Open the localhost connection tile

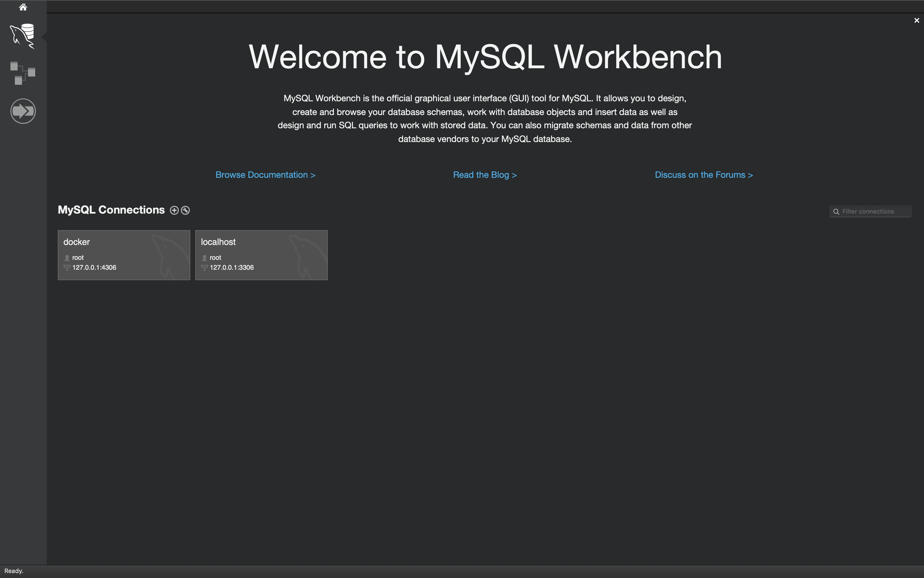(x=261, y=255)
